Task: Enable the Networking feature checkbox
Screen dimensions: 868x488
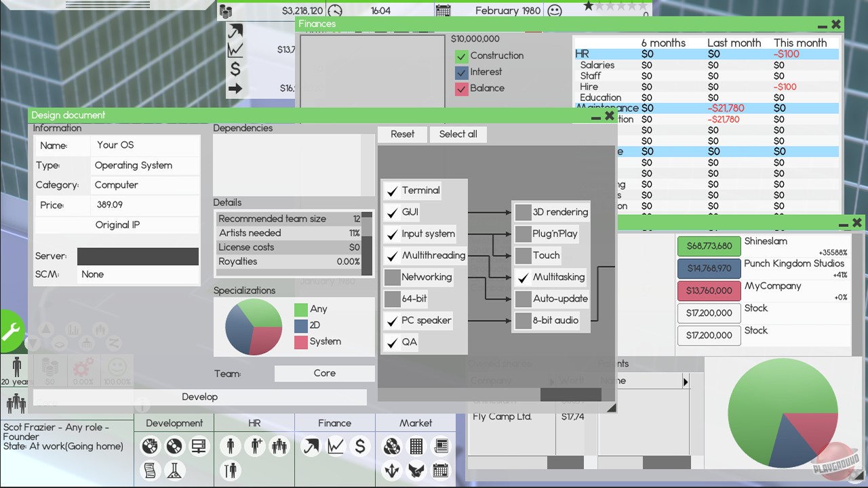Action: (x=392, y=277)
